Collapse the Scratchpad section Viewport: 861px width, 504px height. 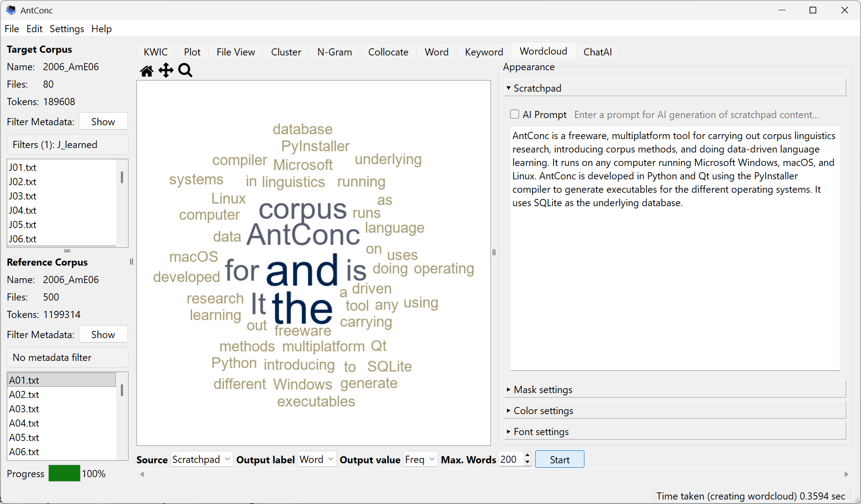(x=509, y=88)
